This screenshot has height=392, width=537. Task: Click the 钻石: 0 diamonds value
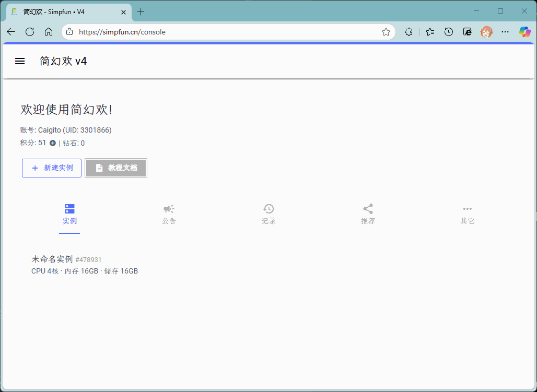[x=74, y=143]
